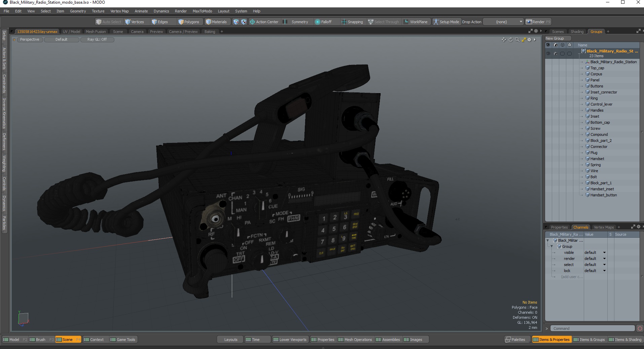
Task: Toggle render camera of Black_Military_Radio_St group
Action: coord(555,53)
